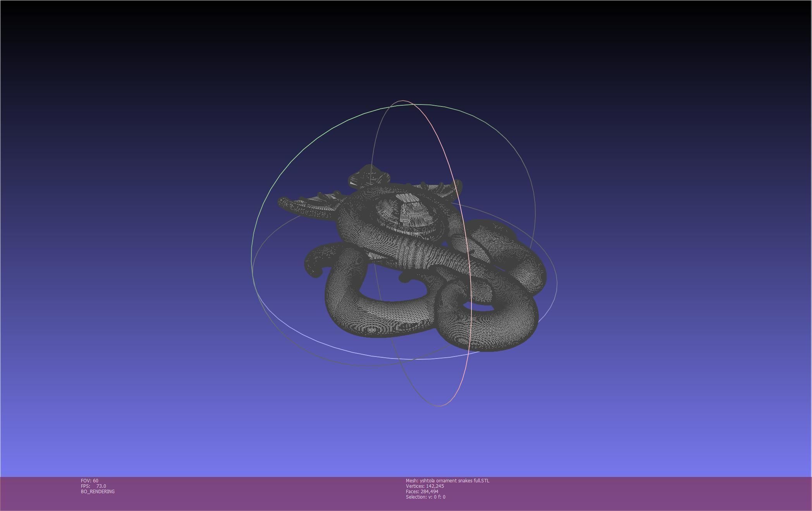Click the Faces: 284,494 count
Screen dimensions: 812x511
point(422,492)
